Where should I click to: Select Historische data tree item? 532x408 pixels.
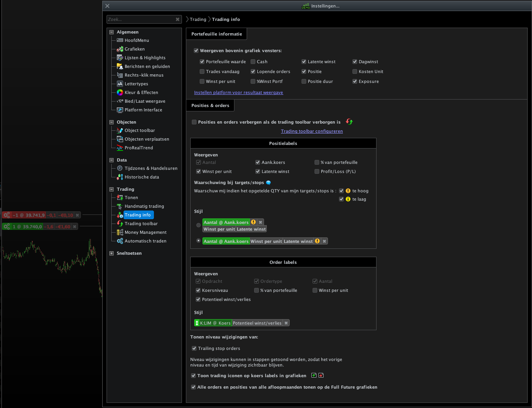142,177
